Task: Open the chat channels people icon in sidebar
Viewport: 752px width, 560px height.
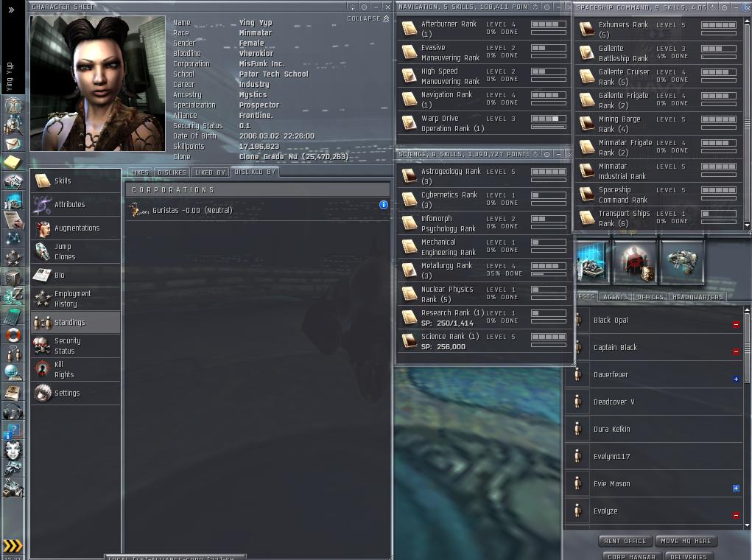Action: (13, 354)
